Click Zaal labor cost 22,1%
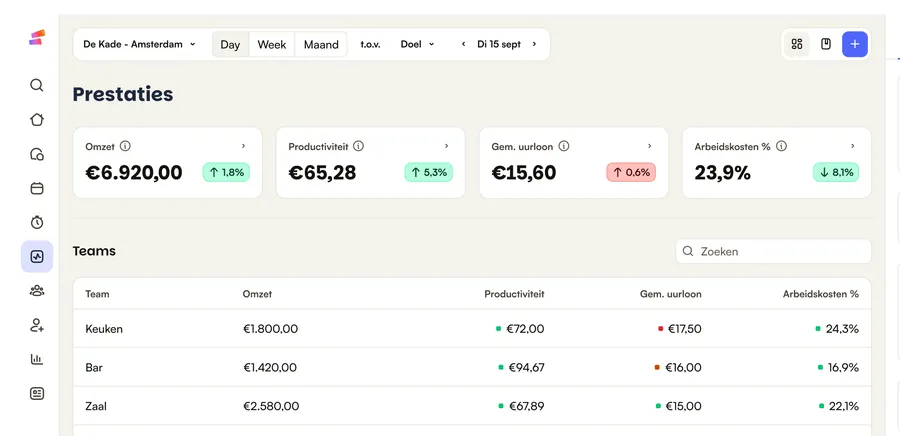 point(844,407)
